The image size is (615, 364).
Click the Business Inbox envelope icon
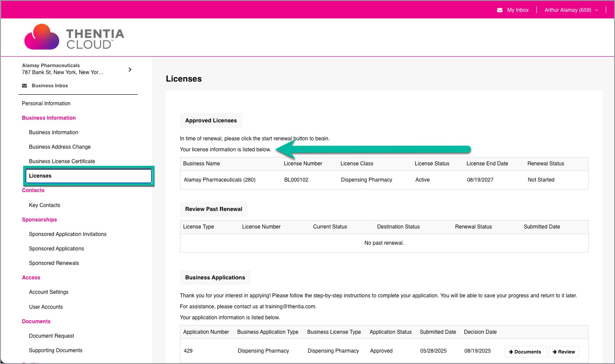[25, 86]
